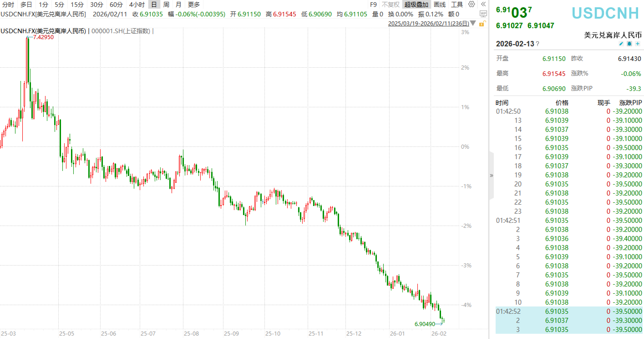Select the 000001.SH overlay label
The height and width of the screenshot is (339, 644).
(121, 31)
